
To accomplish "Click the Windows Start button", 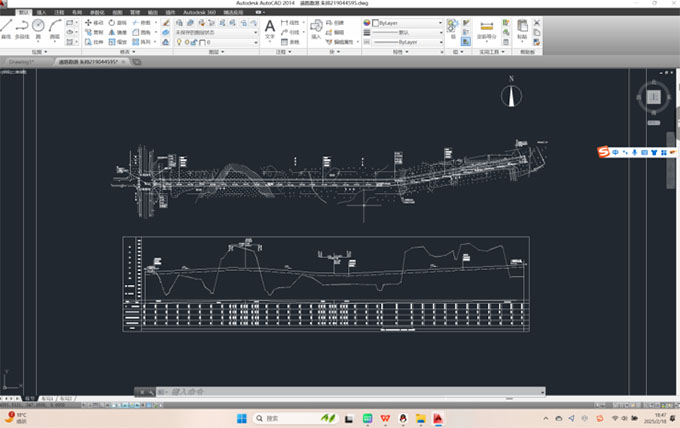I will click(x=240, y=418).
